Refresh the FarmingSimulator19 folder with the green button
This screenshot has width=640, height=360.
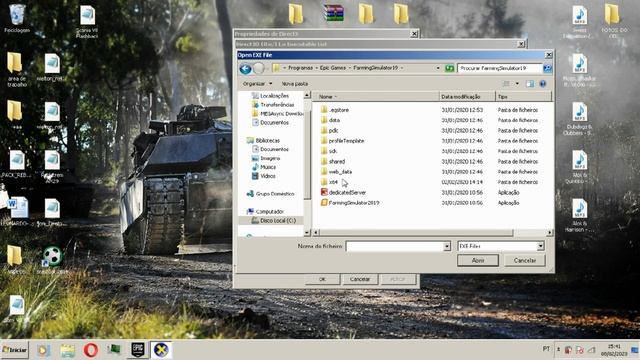click(449, 68)
